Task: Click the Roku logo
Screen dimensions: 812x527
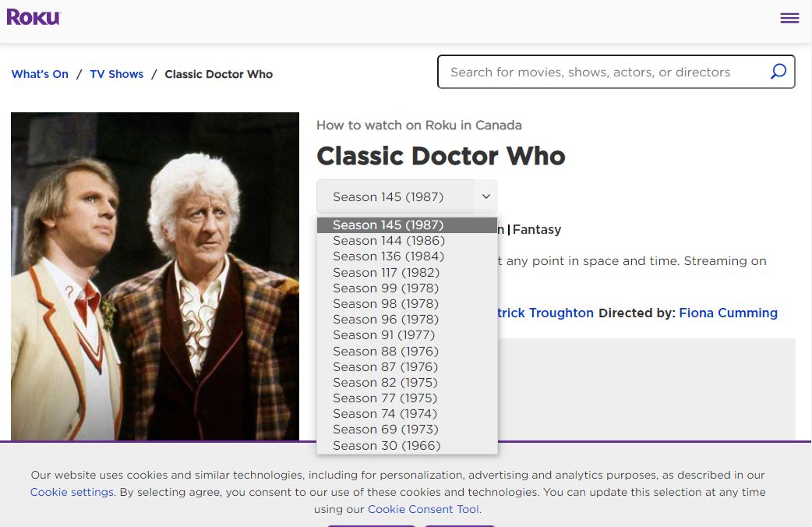Action: [34, 17]
